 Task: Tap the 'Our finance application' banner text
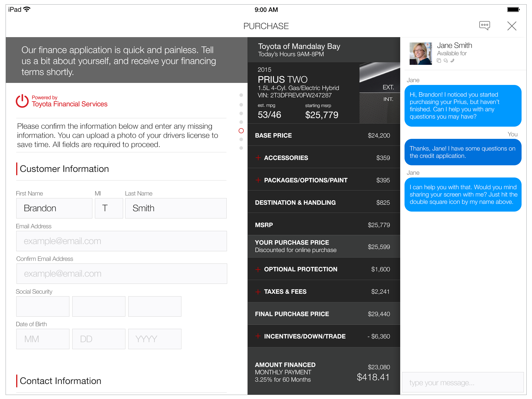[x=119, y=61]
